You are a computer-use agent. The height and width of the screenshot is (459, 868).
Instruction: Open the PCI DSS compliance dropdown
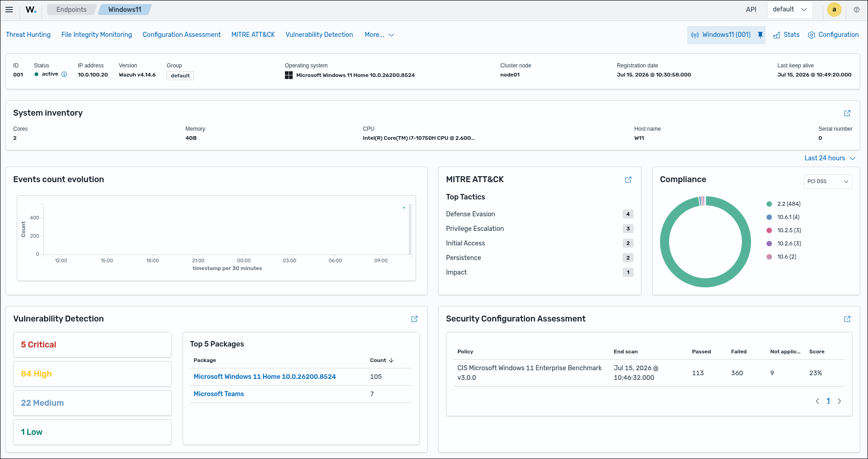click(x=827, y=181)
